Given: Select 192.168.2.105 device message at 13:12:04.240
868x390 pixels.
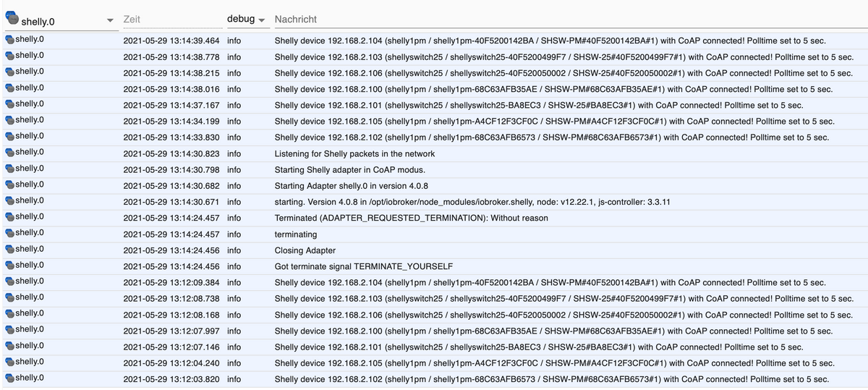Looking at the screenshot, I should 554,363.
